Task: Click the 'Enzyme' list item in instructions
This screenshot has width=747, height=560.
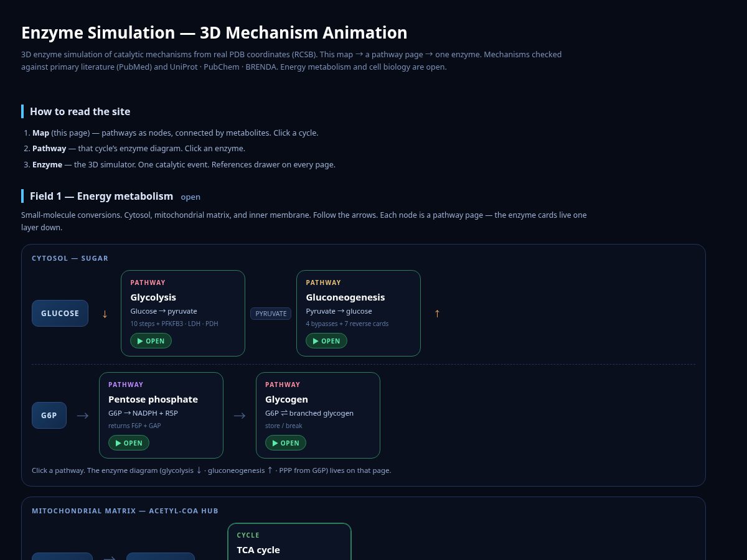Action: click(x=184, y=165)
